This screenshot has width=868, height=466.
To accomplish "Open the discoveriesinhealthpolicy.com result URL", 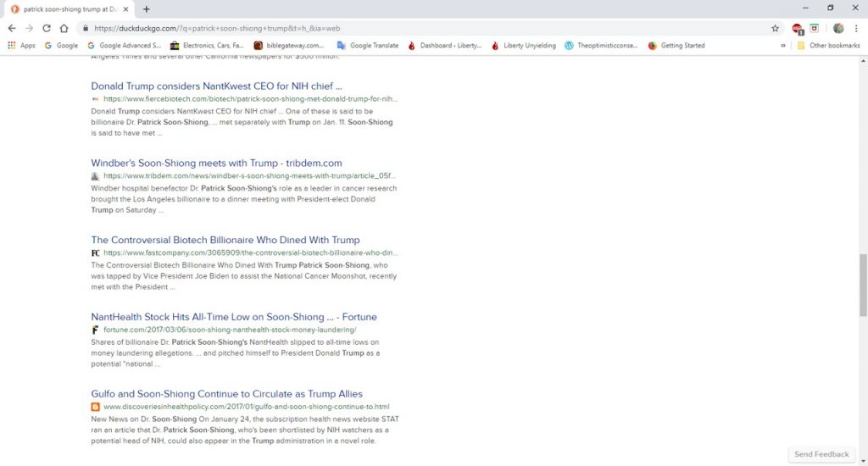I will [x=247, y=406].
